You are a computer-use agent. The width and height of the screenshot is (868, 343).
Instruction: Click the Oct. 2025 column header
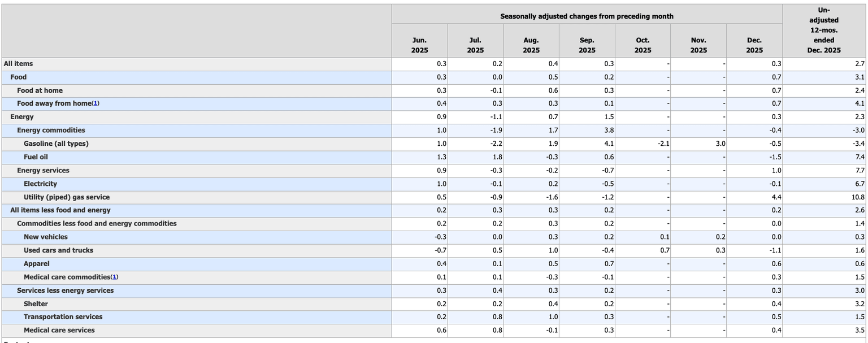(643, 45)
